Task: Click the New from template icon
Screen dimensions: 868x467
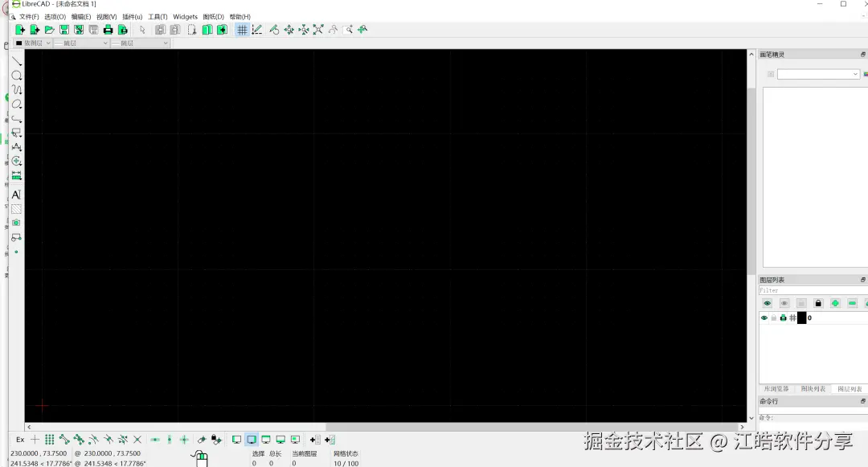Action: pyautogui.click(x=35, y=30)
